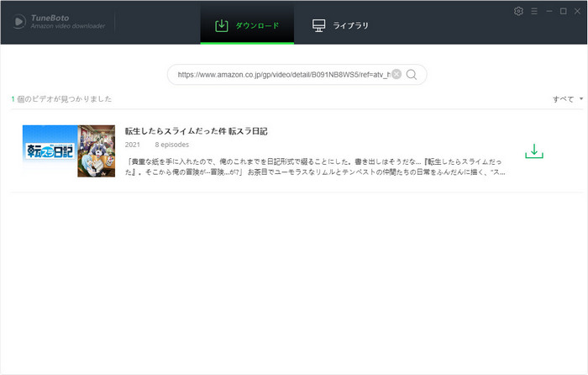
Task: Click the TuneBoto logo icon
Action: pos(18,22)
